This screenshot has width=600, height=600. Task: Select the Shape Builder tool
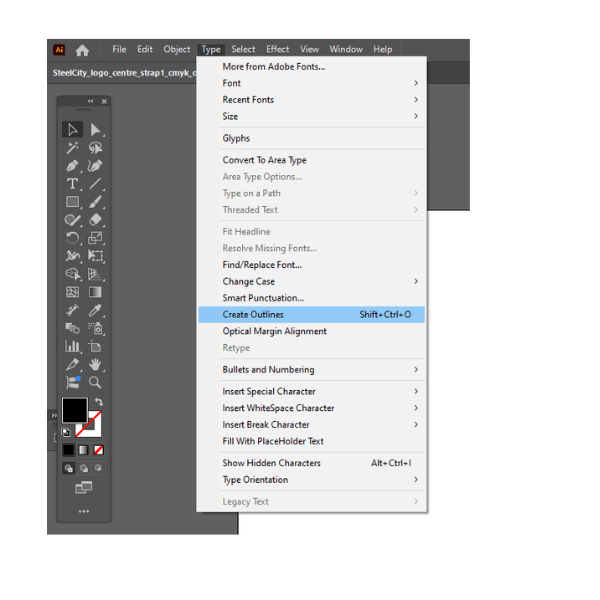point(72,274)
